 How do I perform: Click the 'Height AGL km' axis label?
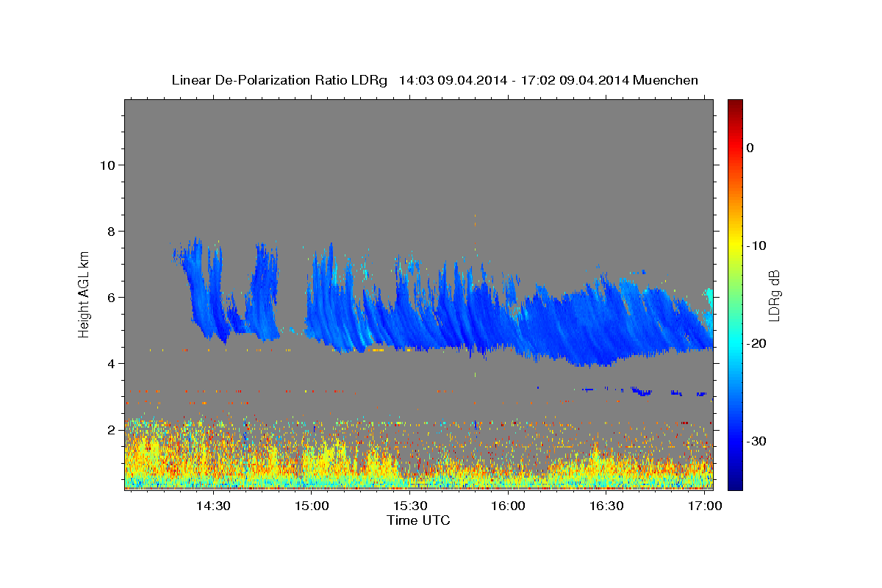[x=85, y=294]
